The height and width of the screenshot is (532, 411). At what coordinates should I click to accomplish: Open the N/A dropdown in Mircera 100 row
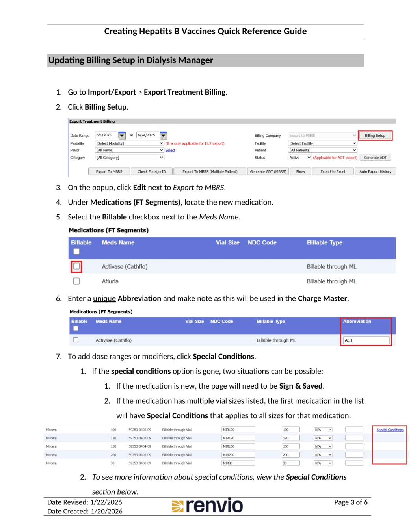coord(323,430)
